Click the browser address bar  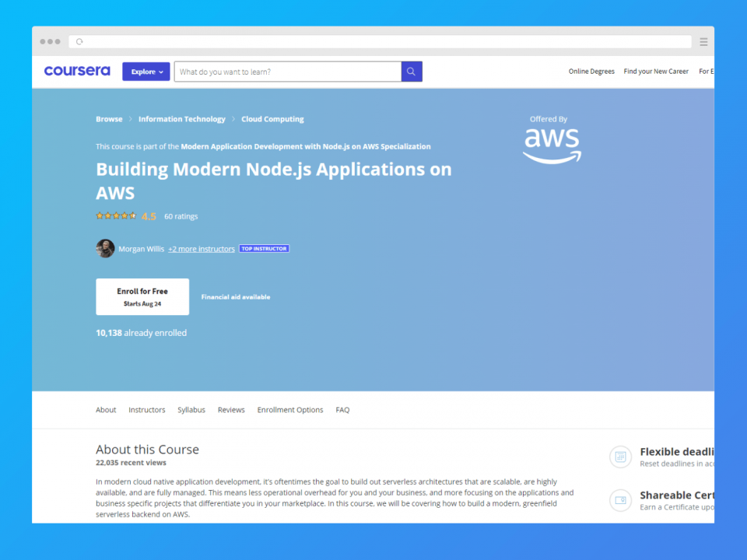click(380, 42)
